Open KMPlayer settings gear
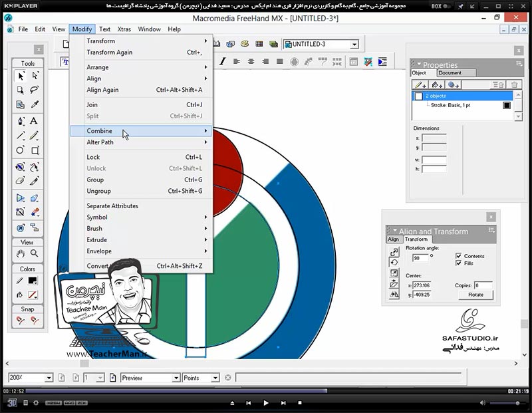The image size is (532, 413). [37, 403]
